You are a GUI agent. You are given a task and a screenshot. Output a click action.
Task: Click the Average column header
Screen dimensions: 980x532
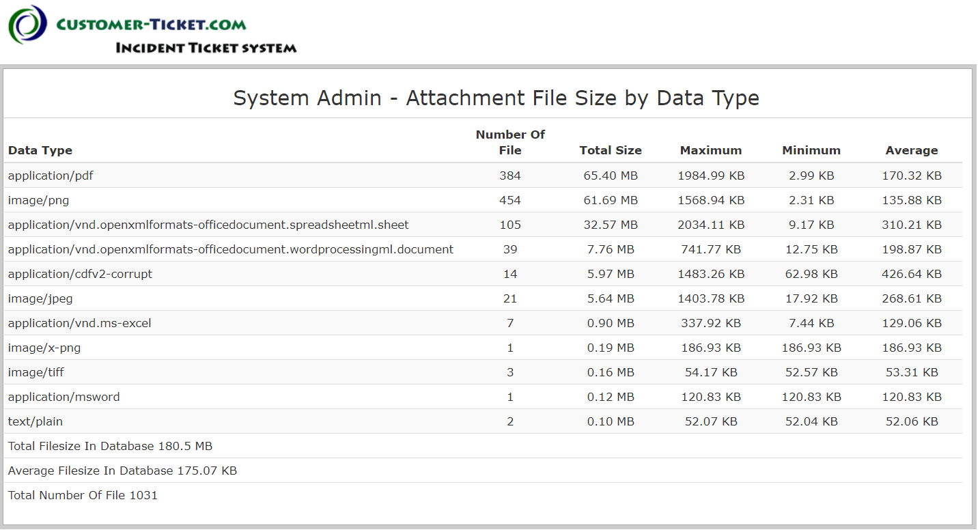tap(912, 150)
